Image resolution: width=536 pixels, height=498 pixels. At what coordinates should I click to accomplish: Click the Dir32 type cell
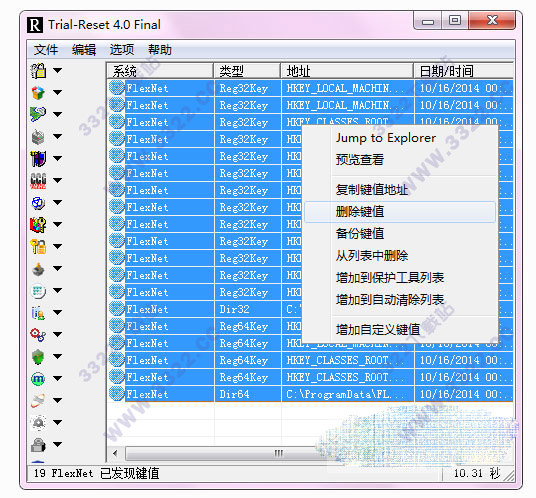pyautogui.click(x=247, y=309)
